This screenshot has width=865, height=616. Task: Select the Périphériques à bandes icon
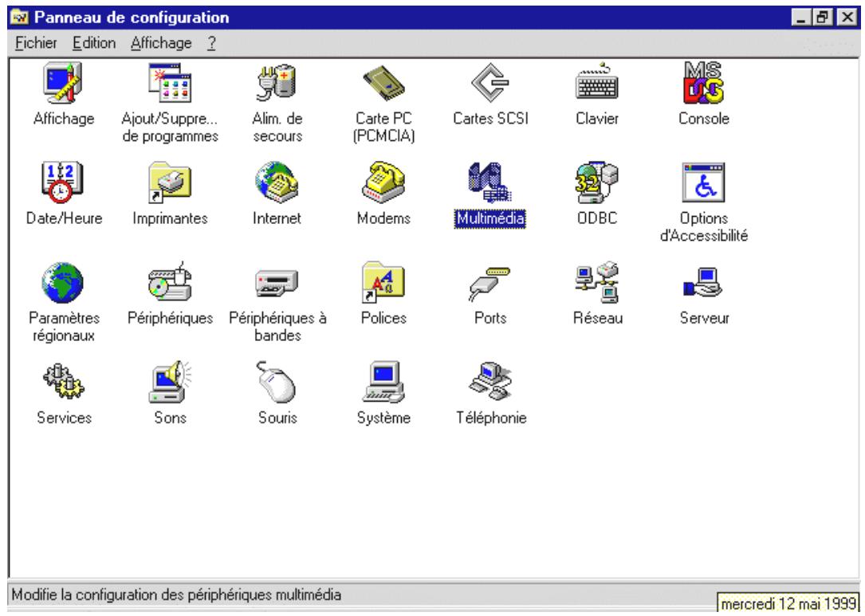coord(277,282)
